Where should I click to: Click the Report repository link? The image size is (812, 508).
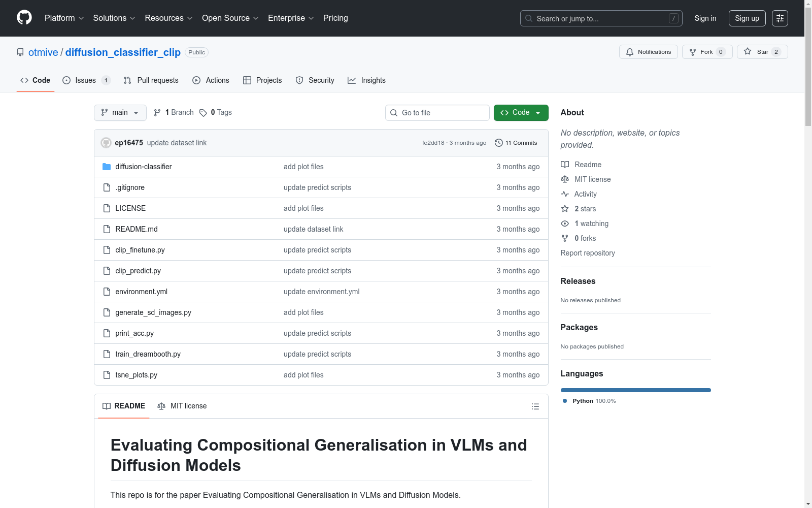[588, 253]
